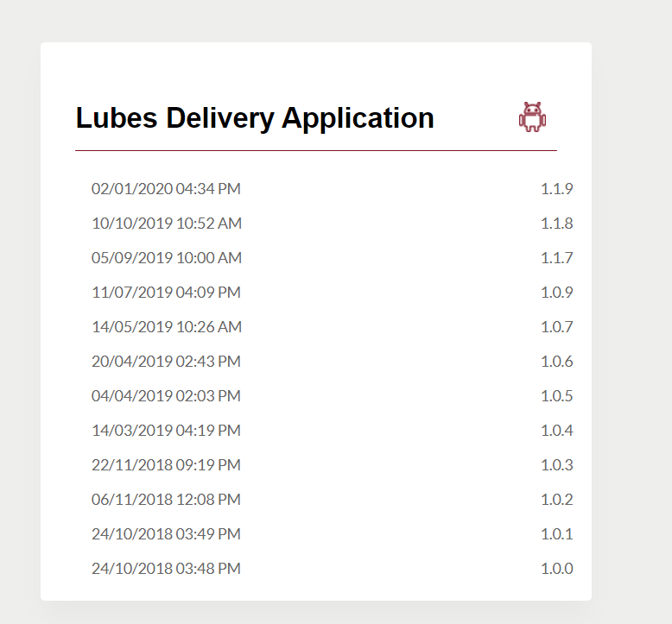Select the 02/01/2020 04:34 PM release

[166, 189]
